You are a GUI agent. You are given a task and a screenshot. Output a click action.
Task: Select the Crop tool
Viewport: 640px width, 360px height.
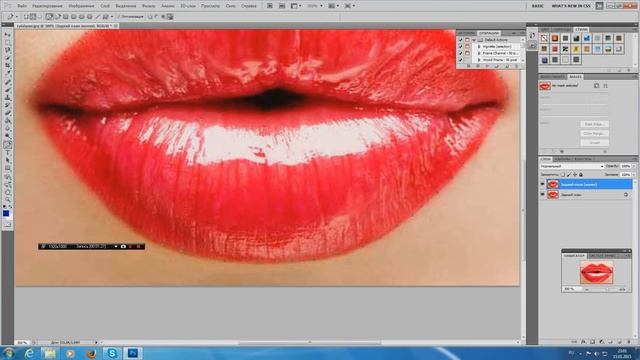point(8,66)
